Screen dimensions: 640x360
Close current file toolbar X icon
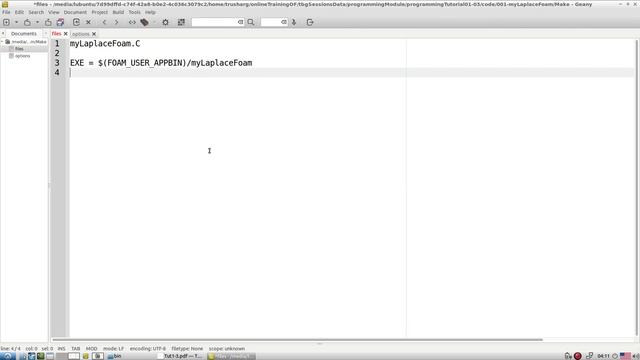[88, 22]
